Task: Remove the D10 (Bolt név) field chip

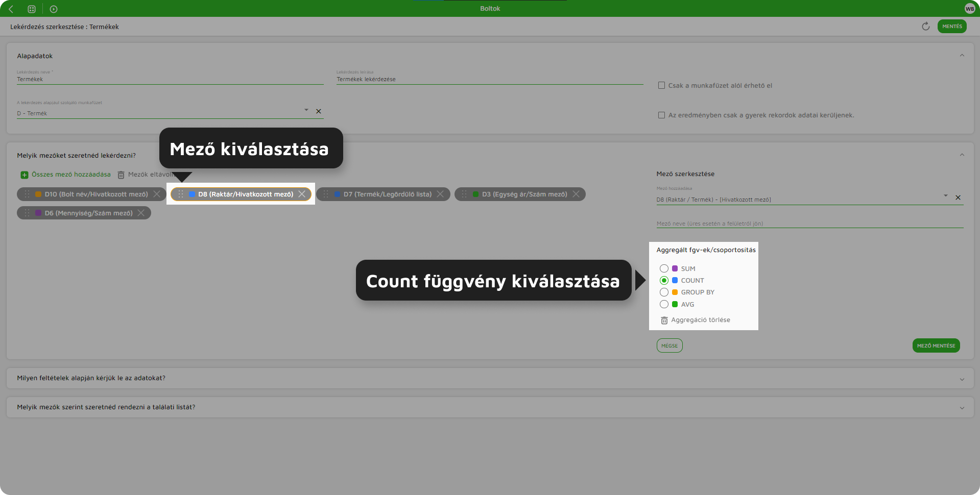Action: coord(157,194)
